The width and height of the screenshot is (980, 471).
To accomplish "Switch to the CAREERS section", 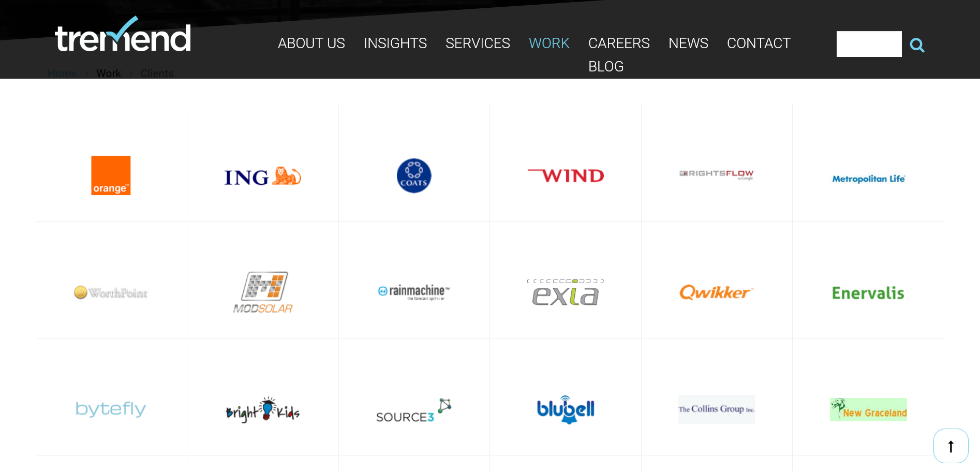I will coord(619,43).
